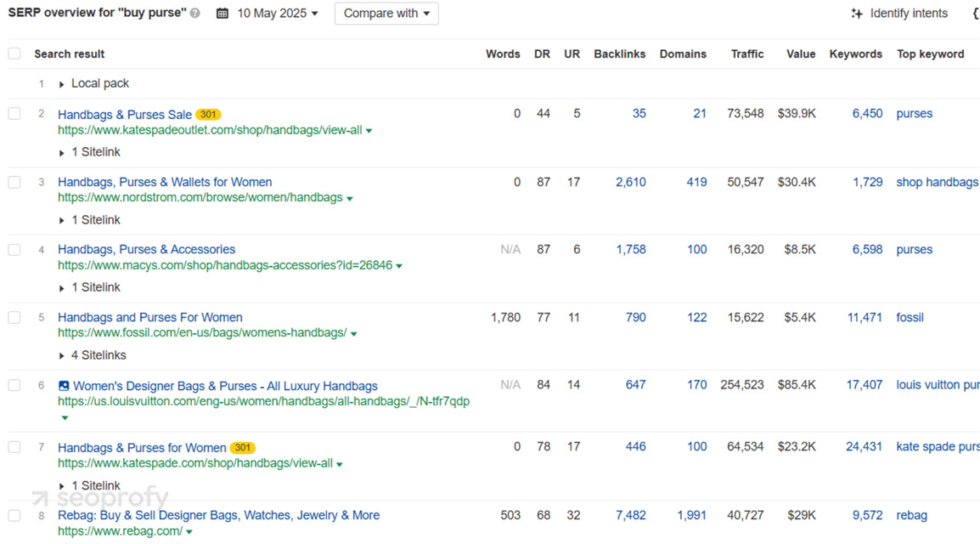The image size is (980, 544).
Task: Open Handbags and Purses For Women link
Action: click(x=150, y=317)
